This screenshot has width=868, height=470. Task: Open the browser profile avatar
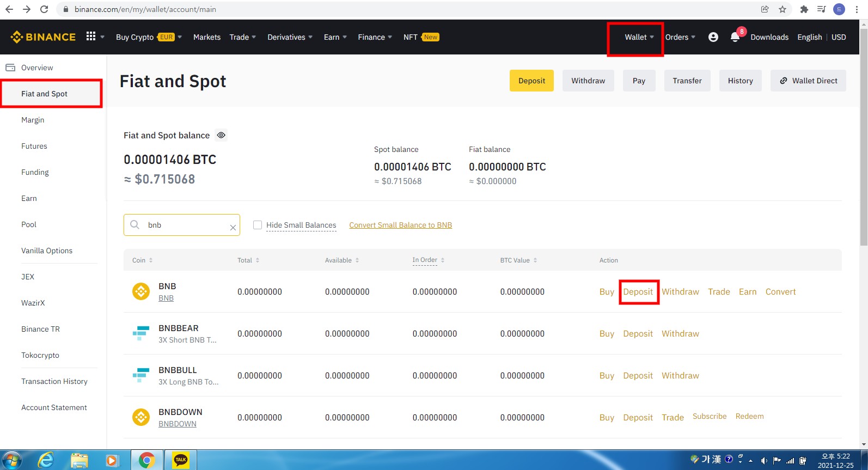click(x=839, y=9)
